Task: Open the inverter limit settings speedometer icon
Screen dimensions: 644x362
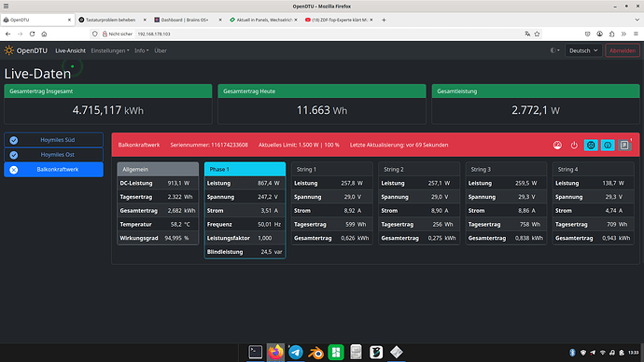Action: (557, 145)
